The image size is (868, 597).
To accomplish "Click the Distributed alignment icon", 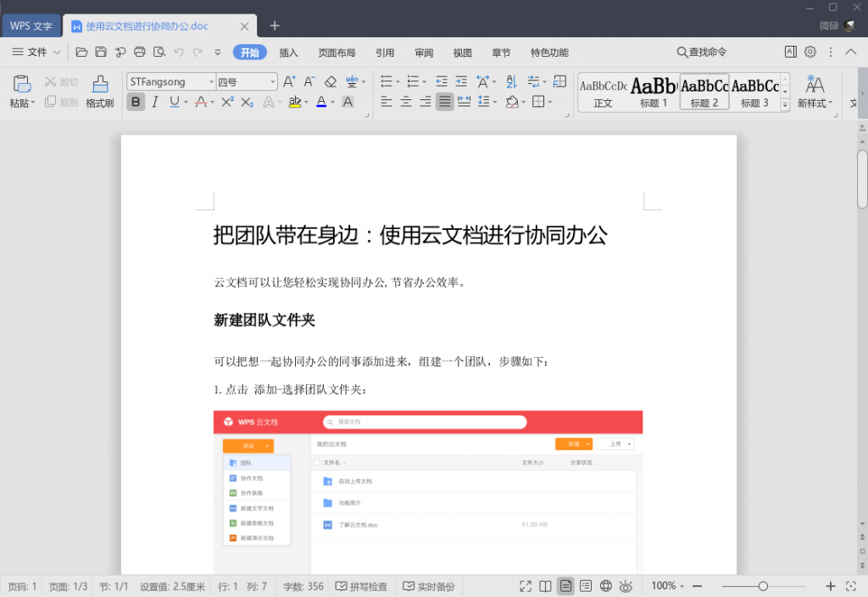I will tap(464, 102).
